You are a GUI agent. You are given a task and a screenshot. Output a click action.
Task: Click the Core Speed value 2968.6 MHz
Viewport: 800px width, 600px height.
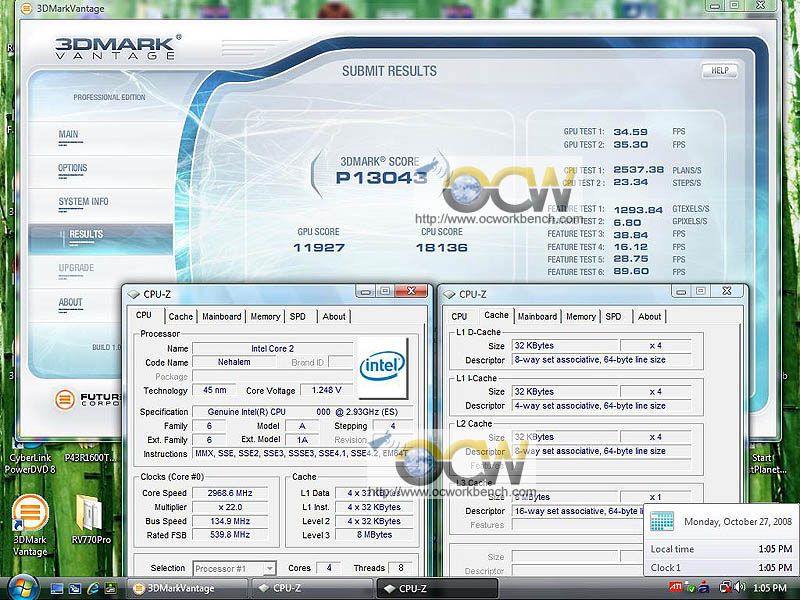tap(230, 493)
